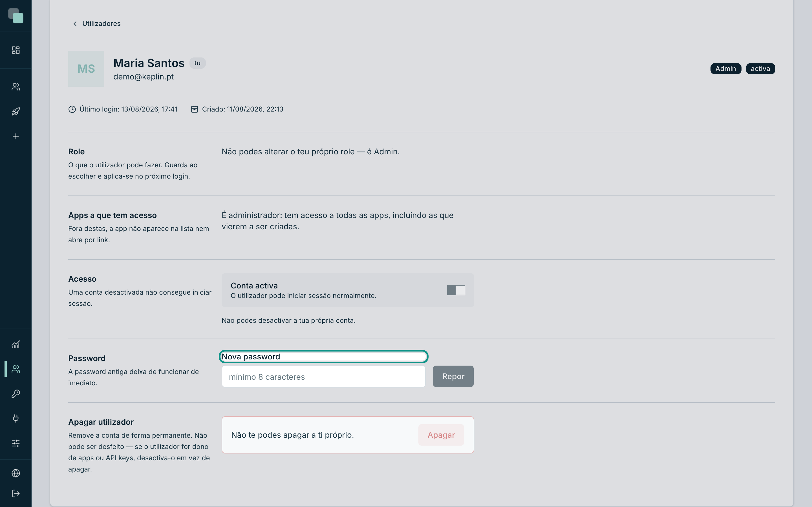
Task: Click the app logo at top of sidebar
Action: click(16, 16)
